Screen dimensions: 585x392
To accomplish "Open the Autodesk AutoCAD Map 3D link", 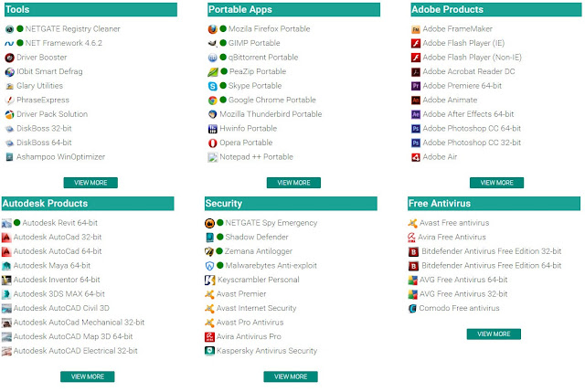I will click(73, 337).
